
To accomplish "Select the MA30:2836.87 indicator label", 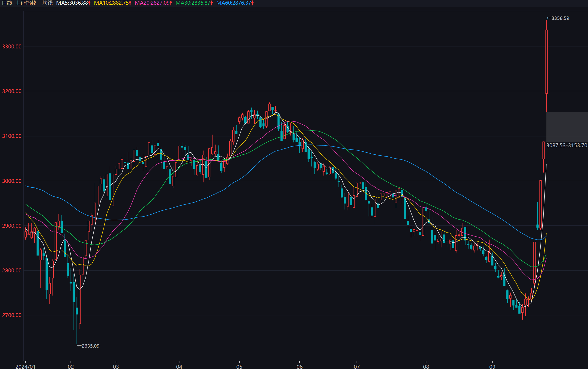I will point(193,3).
